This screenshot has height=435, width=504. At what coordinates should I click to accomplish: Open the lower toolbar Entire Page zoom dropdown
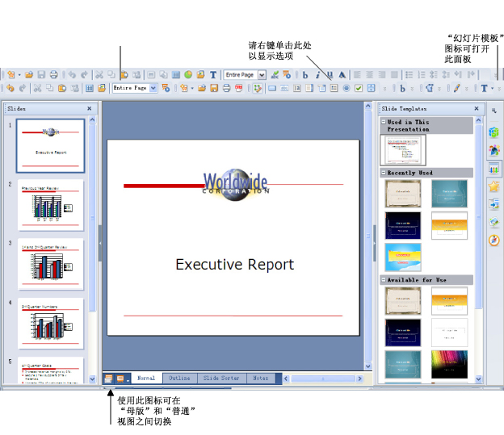(x=153, y=88)
